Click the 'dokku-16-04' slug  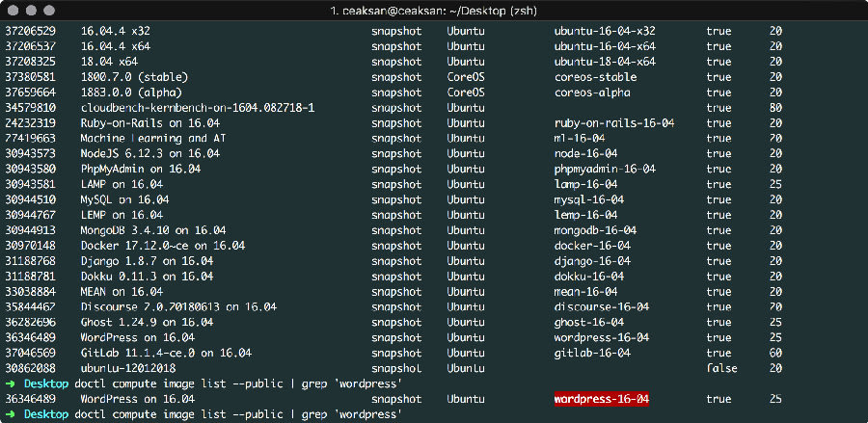coord(589,276)
